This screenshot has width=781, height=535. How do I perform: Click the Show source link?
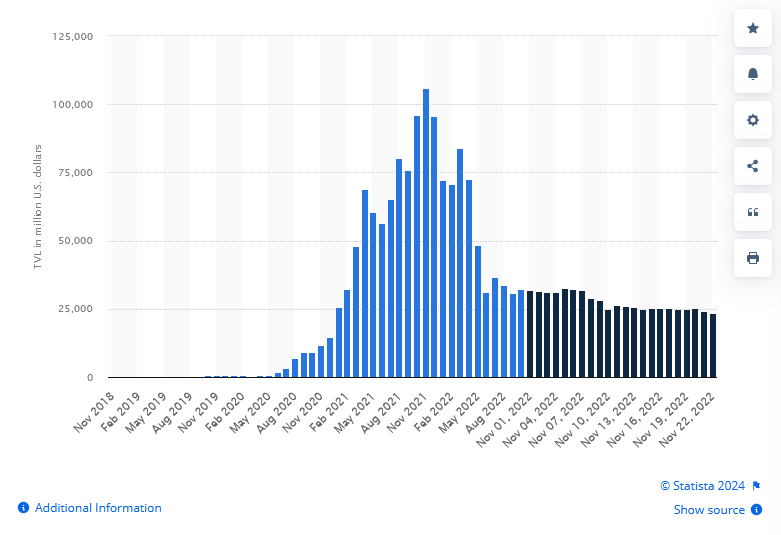(x=709, y=510)
